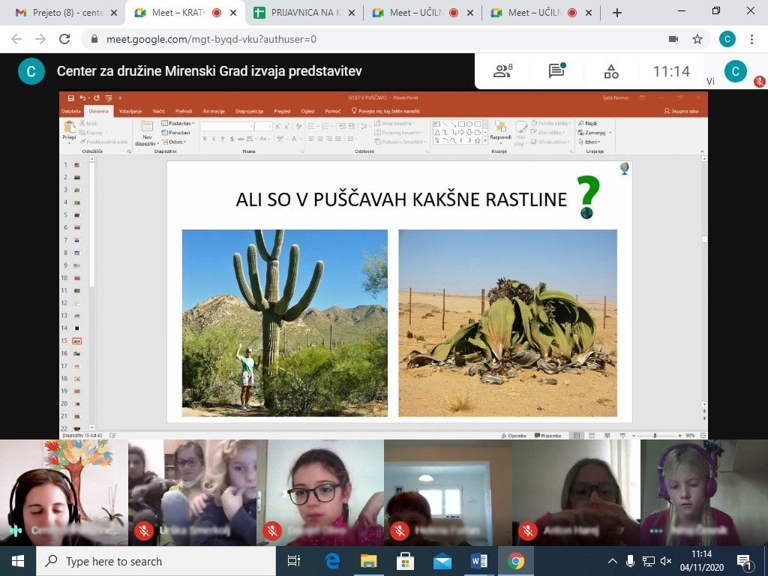Open the Diaprojekcija ribbon tab
The image size is (768, 576).
tap(249, 111)
